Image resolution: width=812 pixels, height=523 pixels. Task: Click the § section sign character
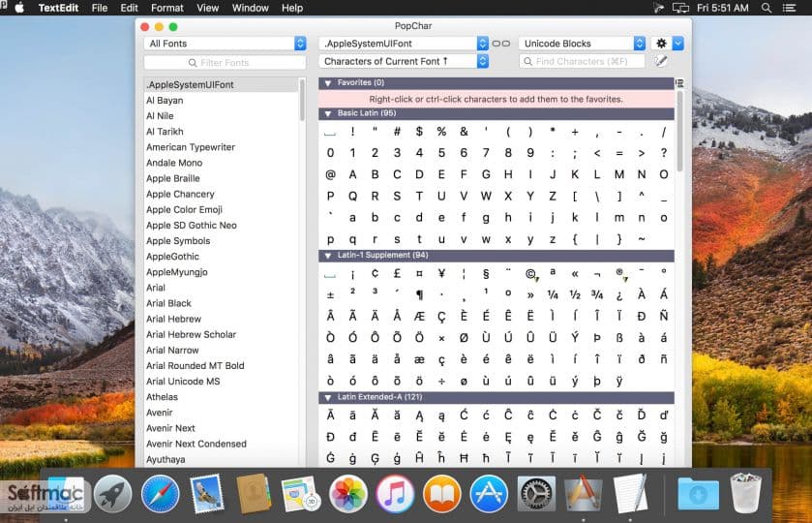point(486,274)
